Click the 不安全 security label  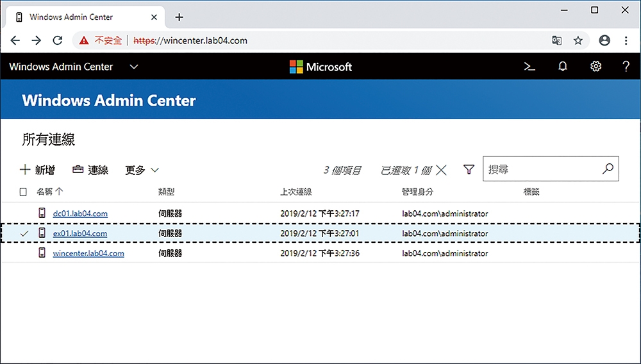pyautogui.click(x=108, y=40)
